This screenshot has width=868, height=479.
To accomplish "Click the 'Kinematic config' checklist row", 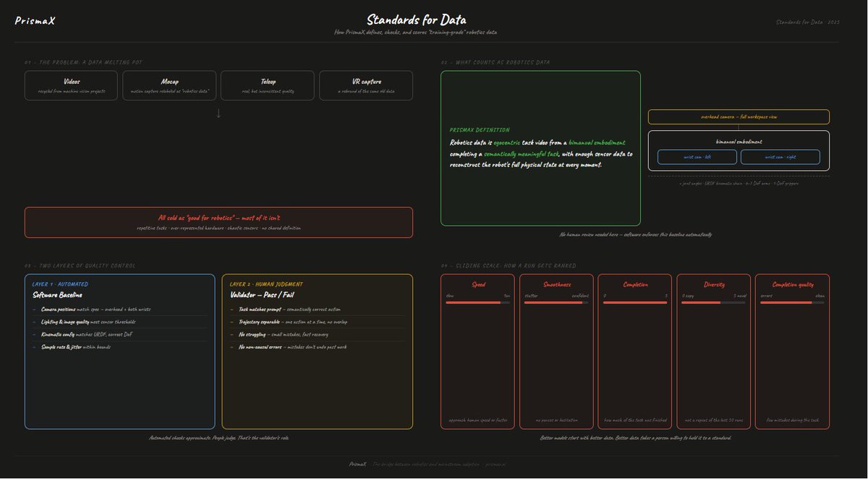I will (119, 334).
